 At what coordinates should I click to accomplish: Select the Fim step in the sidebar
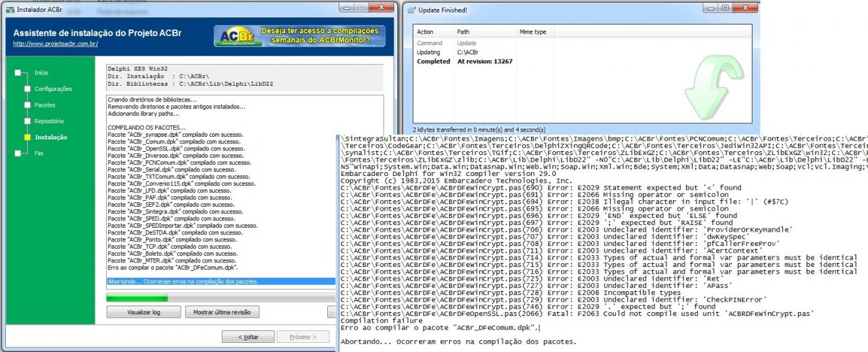(x=38, y=153)
